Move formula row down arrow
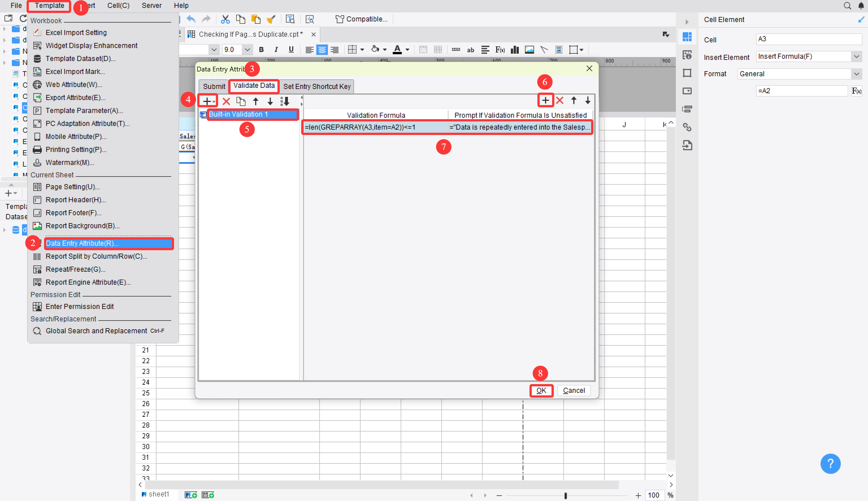This screenshot has height=501, width=868. 588,101
